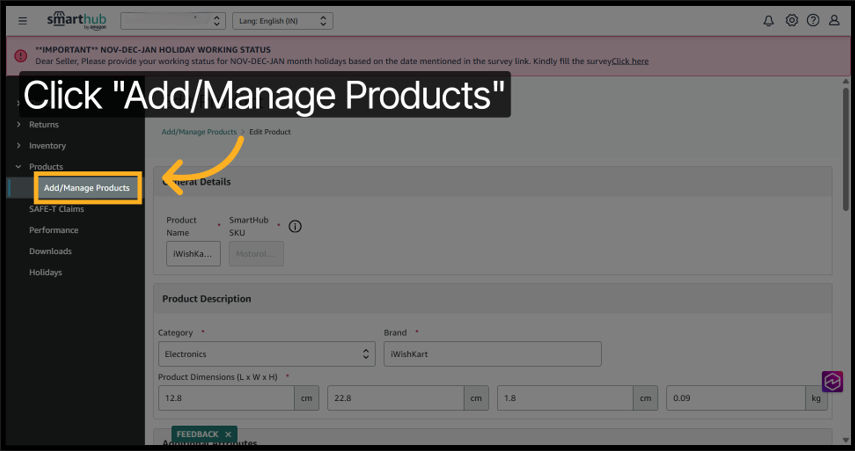This screenshot has width=855, height=451.
Task: Open SAFE-T Claims in sidebar
Action: 56,209
